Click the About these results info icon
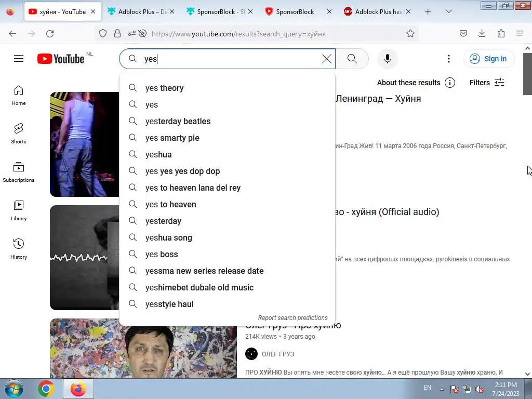532x399 pixels. pos(450,83)
